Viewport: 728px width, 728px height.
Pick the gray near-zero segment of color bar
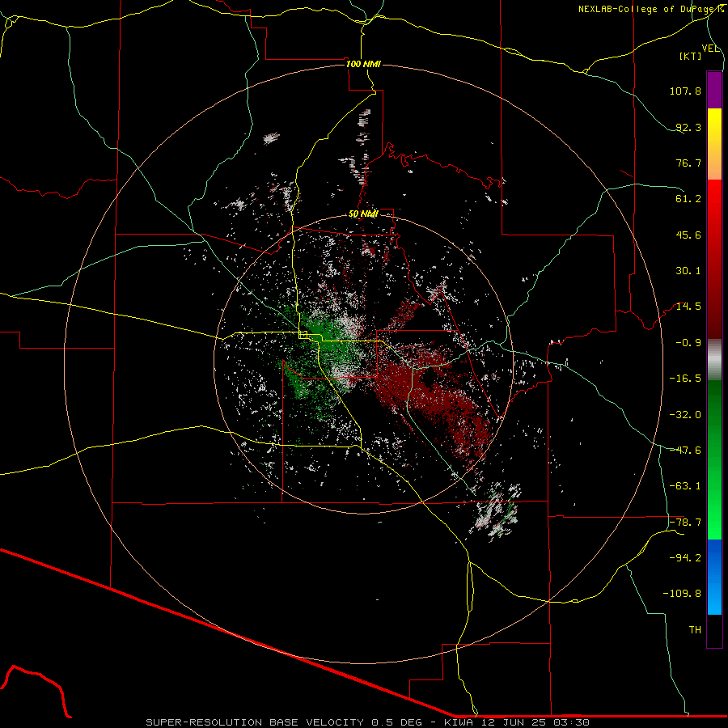tap(714, 360)
